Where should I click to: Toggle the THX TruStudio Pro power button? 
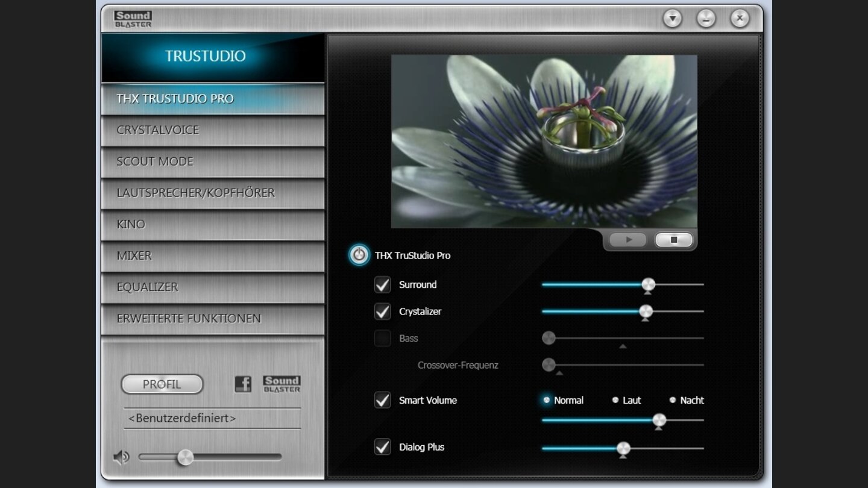pyautogui.click(x=359, y=255)
